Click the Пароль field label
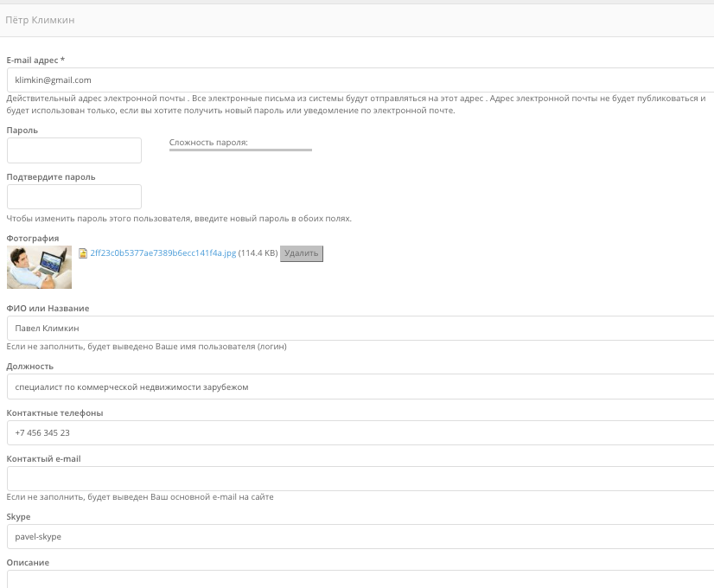 point(22,131)
